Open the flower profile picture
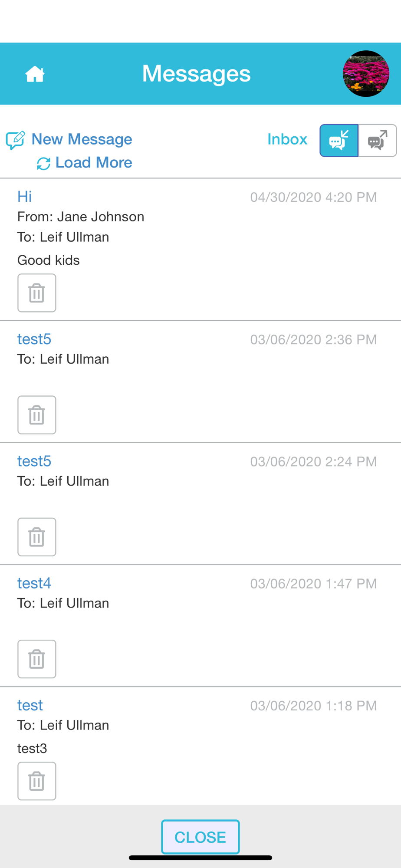 click(x=366, y=74)
